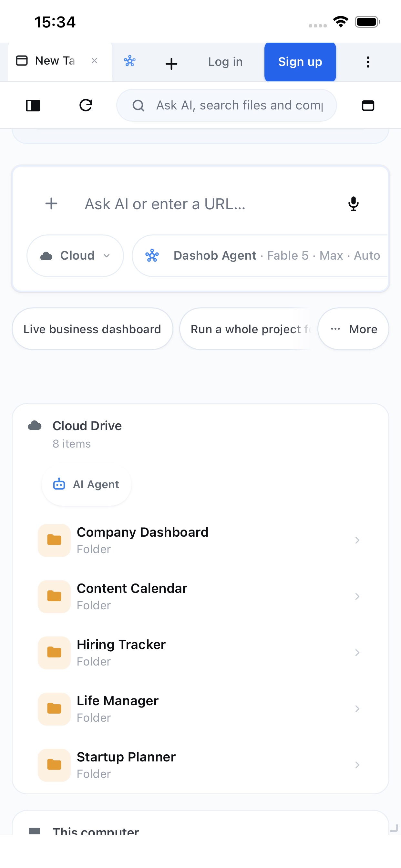Close the New Tab tab
The height and width of the screenshot is (868, 401).
click(94, 61)
